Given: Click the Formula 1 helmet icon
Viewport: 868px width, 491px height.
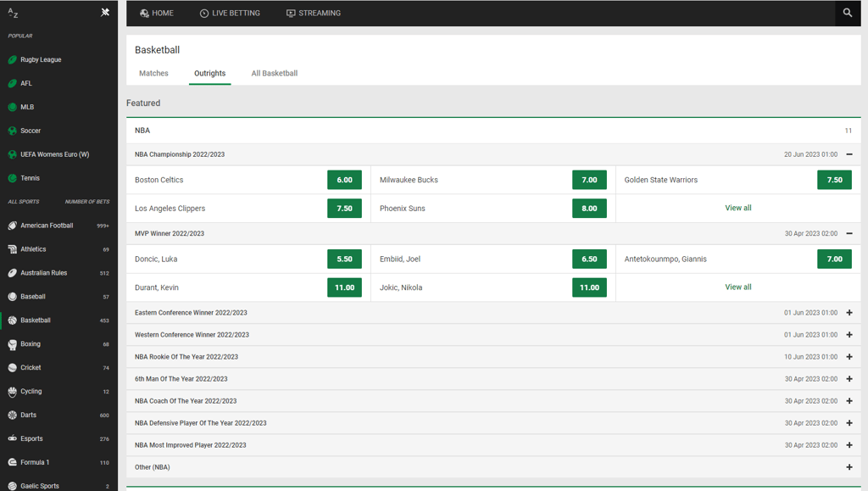Looking at the screenshot, I should (x=12, y=462).
